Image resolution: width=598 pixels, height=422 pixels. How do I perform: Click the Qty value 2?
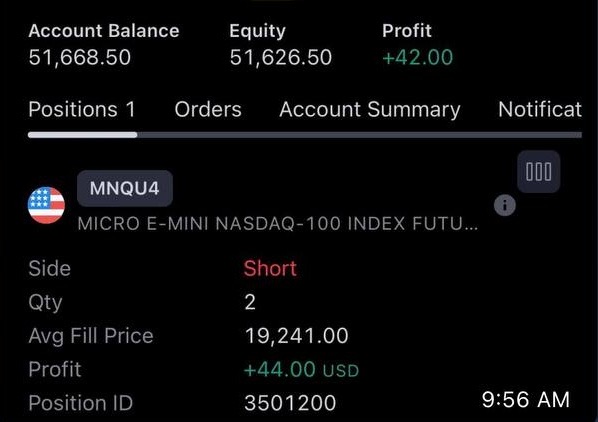click(250, 302)
